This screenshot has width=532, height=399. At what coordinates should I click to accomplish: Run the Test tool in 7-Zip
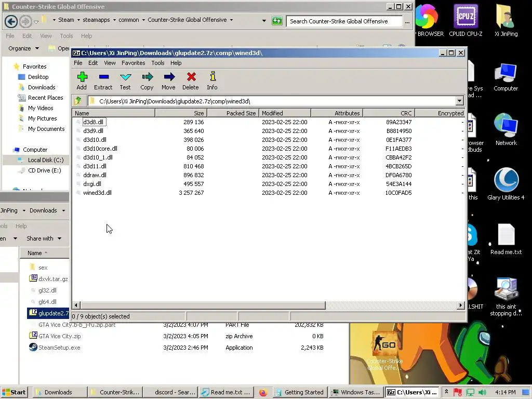[x=125, y=81]
